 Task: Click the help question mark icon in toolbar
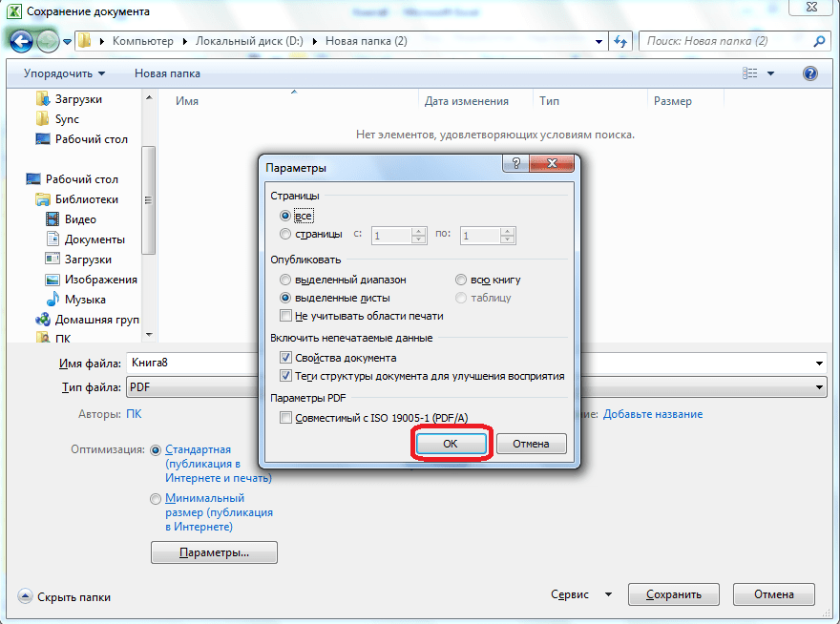[810, 73]
